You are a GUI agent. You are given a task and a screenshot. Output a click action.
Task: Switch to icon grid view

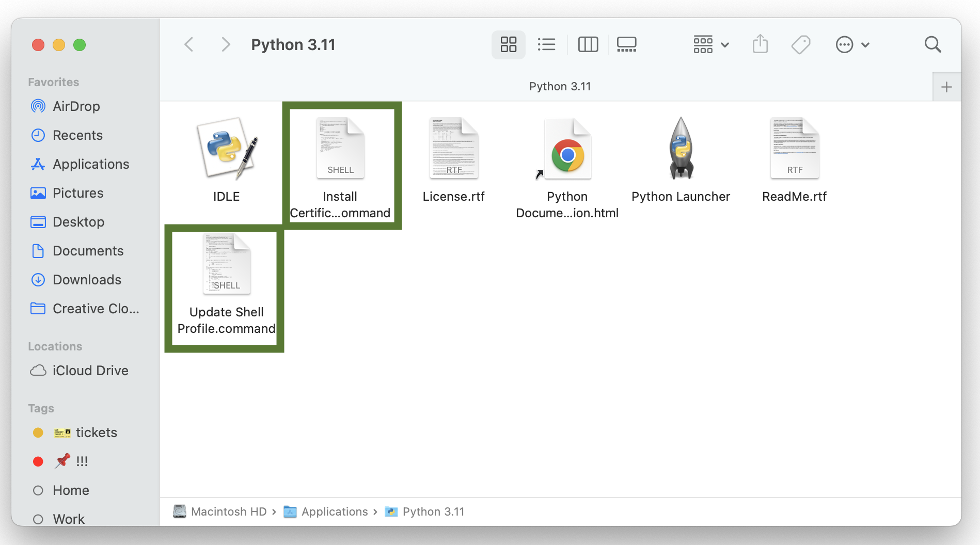(x=509, y=45)
